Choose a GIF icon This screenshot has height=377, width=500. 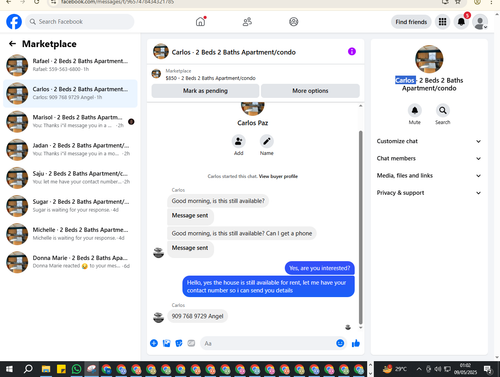click(191, 343)
